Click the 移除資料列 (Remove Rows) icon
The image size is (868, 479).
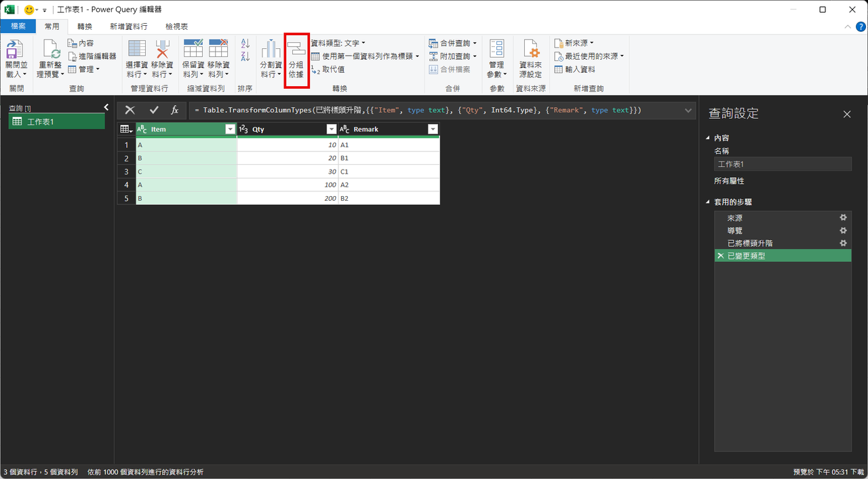click(x=218, y=50)
